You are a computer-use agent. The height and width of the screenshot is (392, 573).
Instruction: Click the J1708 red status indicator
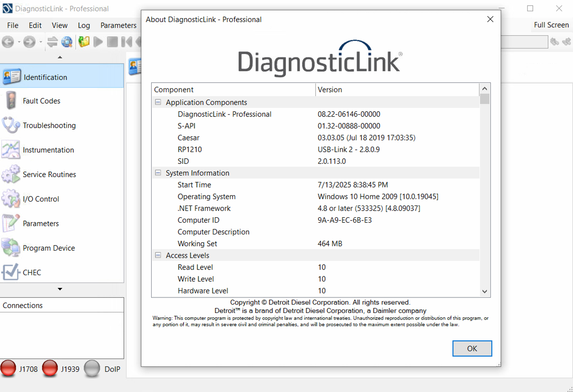click(8, 369)
